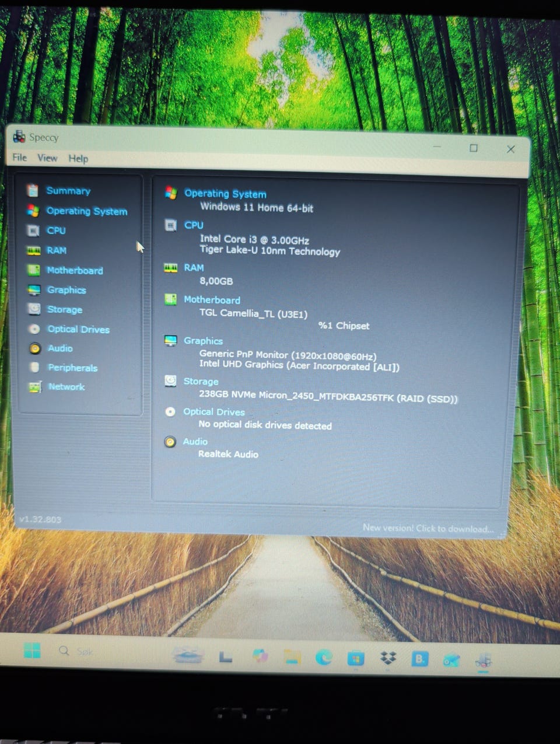Screen dimensions: 560x744
Task: Open Dropbox from the taskbar
Action: click(388, 659)
